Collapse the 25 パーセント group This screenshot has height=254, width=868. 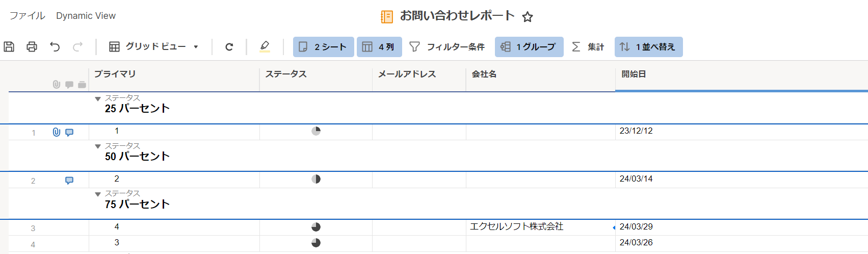pyautogui.click(x=98, y=99)
